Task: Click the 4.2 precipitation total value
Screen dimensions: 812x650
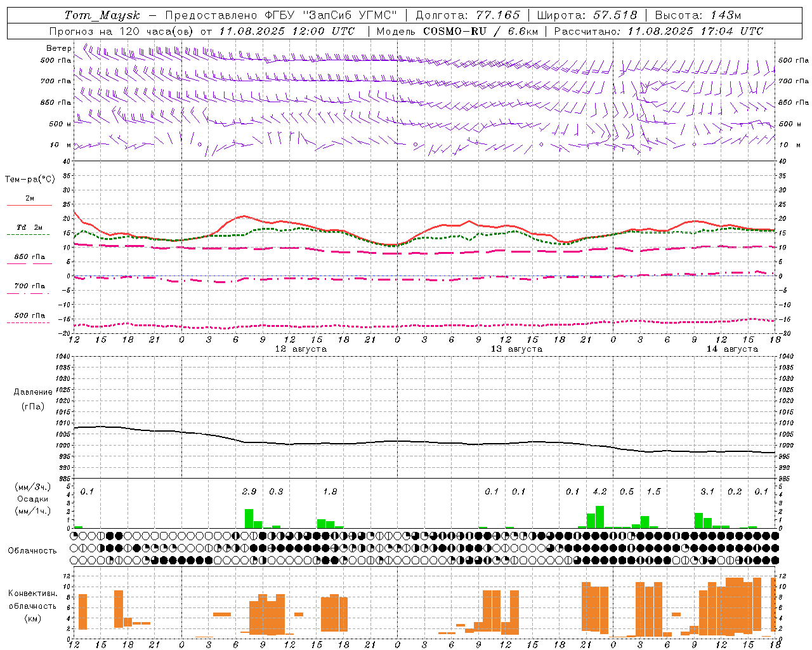Action: coord(599,491)
